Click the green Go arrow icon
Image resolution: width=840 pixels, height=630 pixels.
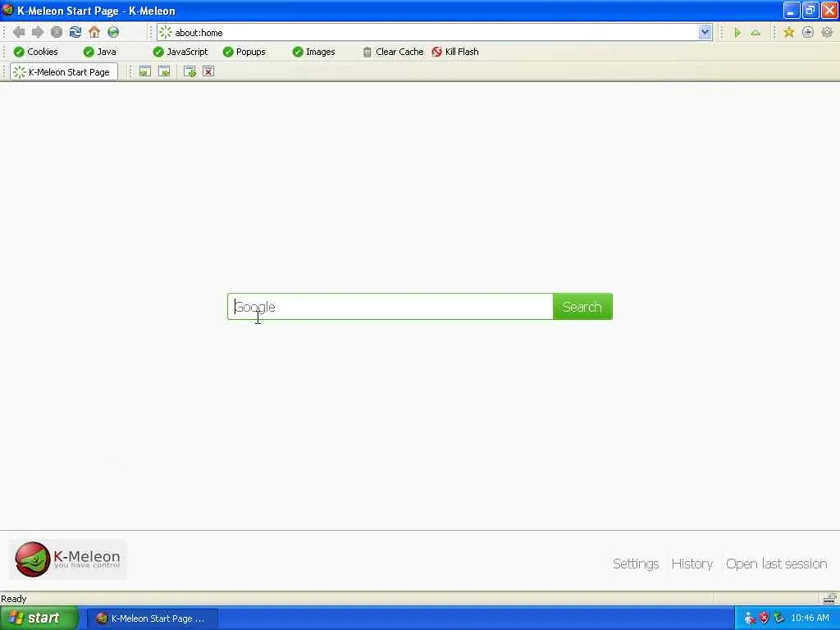tap(737, 33)
